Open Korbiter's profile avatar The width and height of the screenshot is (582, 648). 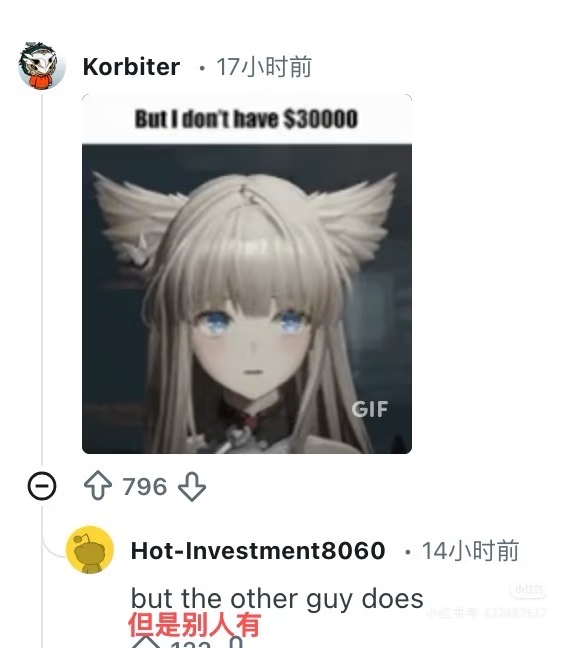click(42, 66)
